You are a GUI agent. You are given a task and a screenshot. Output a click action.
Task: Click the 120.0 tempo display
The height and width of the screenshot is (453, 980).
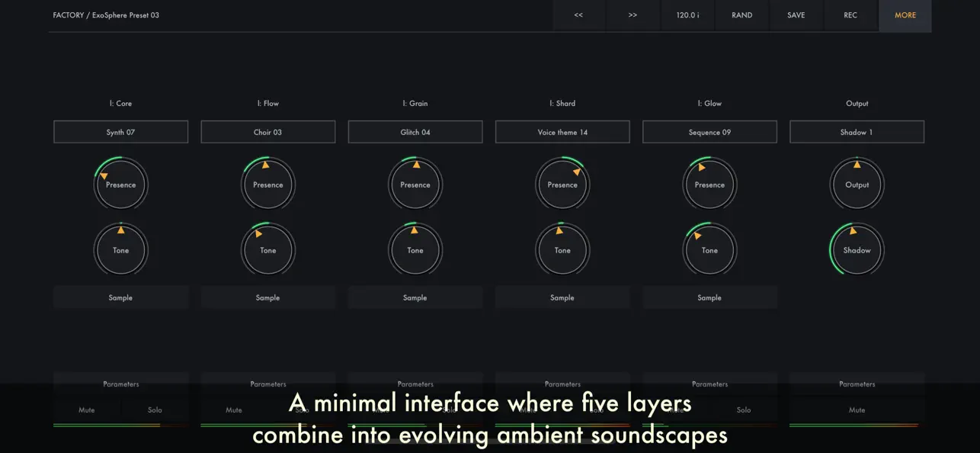coord(687,14)
